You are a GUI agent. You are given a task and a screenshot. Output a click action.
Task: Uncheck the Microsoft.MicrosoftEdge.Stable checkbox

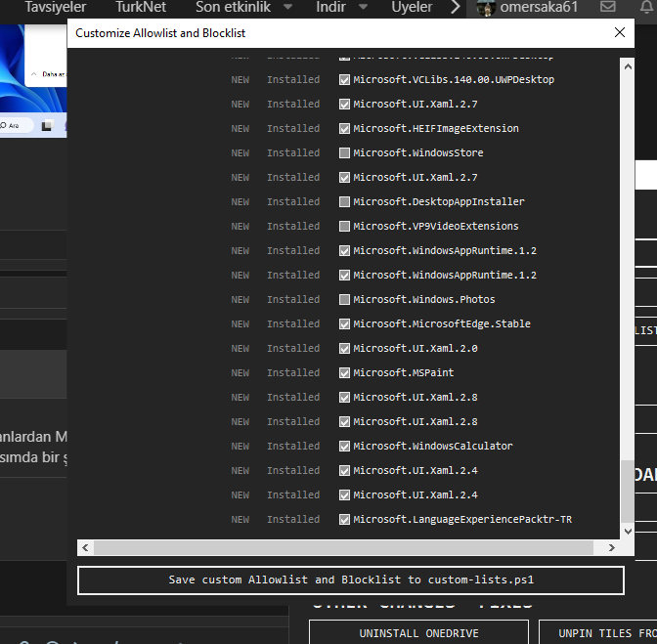(344, 324)
